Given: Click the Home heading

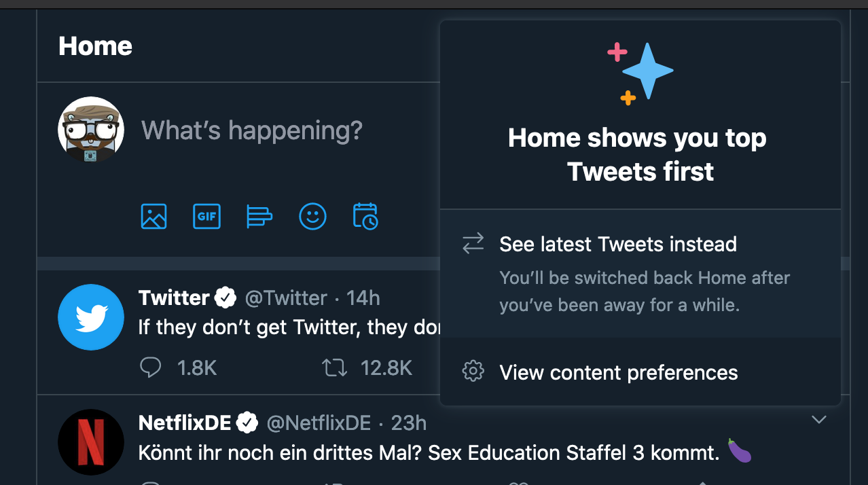Looking at the screenshot, I should (95, 46).
